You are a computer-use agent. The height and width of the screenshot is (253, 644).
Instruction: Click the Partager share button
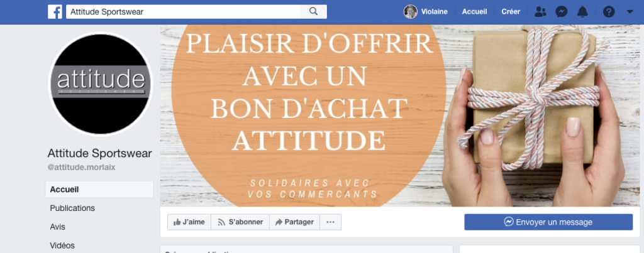294,222
